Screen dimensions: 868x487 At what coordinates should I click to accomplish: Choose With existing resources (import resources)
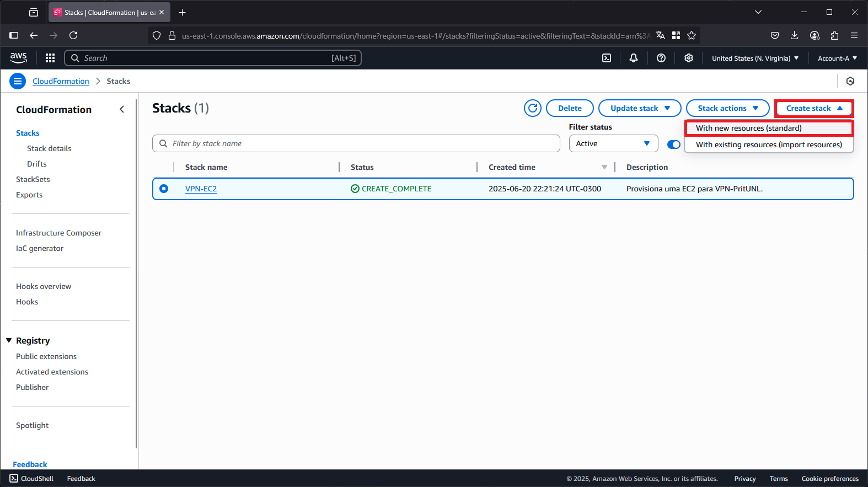point(769,145)
